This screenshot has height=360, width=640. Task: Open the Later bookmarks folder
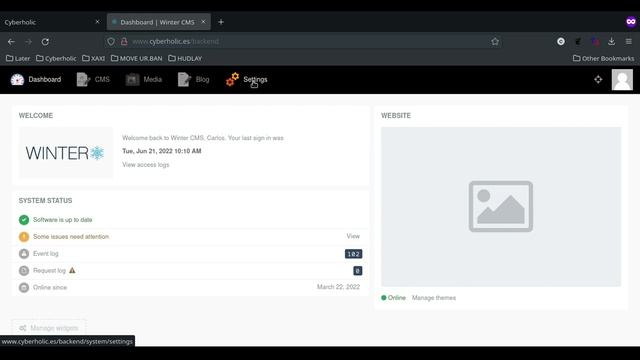pyautogui.click(x=18, y=58)
